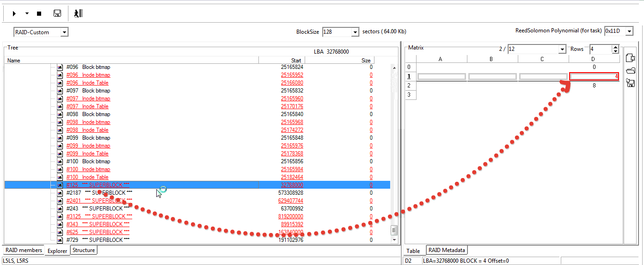Select the '#243 *** SUPERBLOCK ***' row

coord(197,209)
